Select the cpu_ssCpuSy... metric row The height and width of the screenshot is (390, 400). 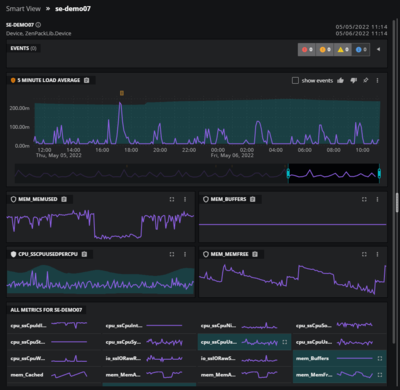149,342
